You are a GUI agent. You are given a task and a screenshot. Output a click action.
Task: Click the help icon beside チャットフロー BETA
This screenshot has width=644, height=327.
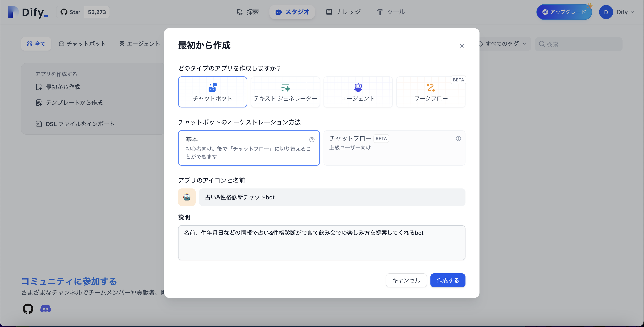(x=458, y=139)
